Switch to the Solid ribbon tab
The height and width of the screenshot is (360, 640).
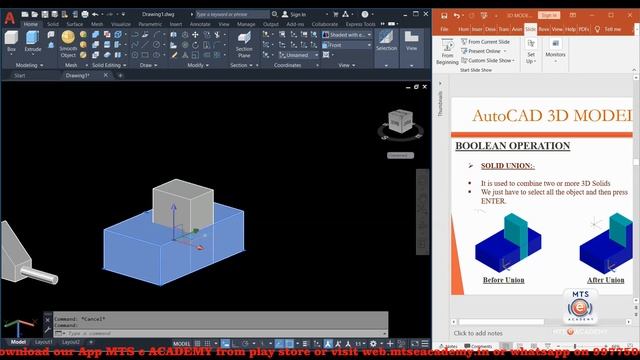pos(53,24)
